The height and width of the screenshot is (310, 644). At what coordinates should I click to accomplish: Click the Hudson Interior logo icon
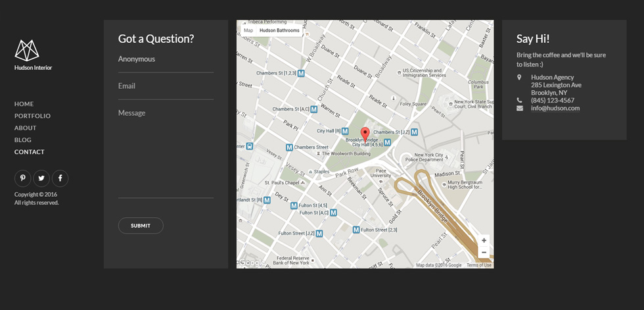27,51
